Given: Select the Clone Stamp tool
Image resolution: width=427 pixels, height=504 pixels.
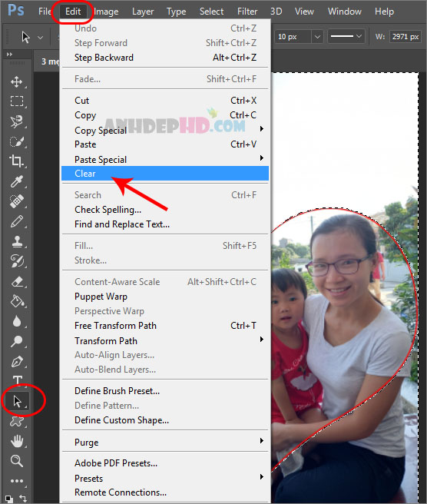Looking at the screenshot, I should (x=17, y=241).
